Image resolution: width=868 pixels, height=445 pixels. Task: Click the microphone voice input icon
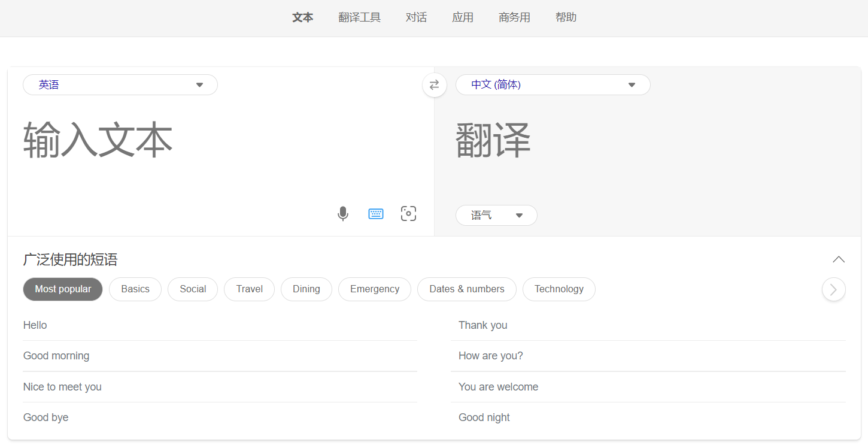coord(343,214)
